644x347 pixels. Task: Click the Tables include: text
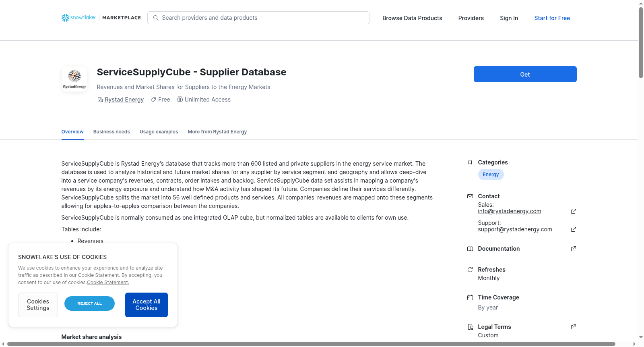coord(81,229)
